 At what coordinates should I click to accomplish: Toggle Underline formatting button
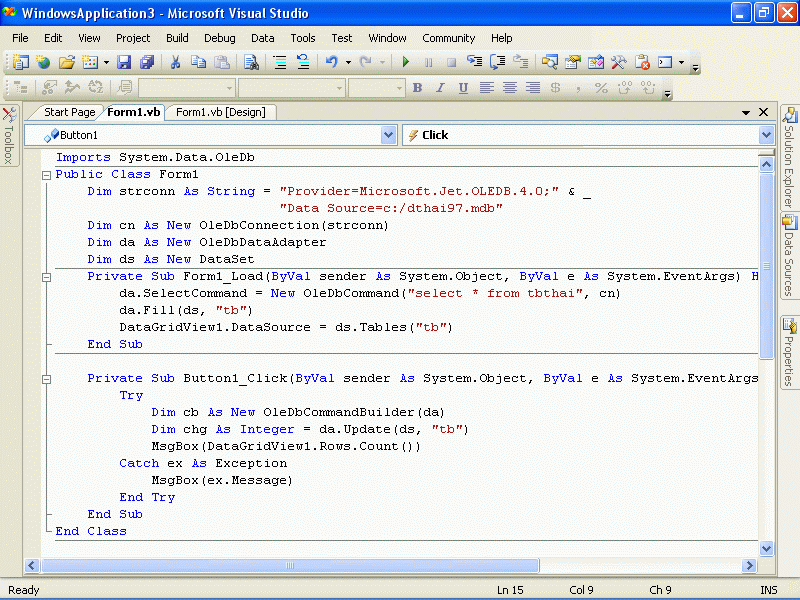click(x=463, y=88)
